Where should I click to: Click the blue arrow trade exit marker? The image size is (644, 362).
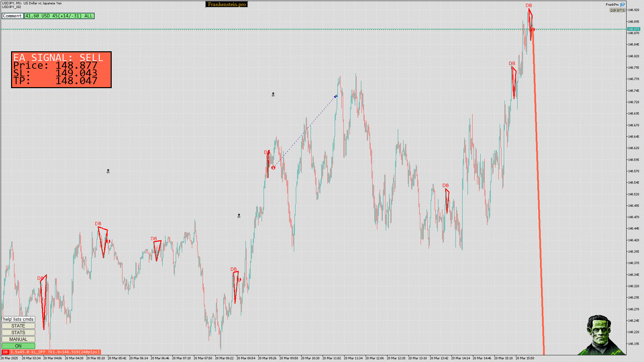tap(336, 97)
